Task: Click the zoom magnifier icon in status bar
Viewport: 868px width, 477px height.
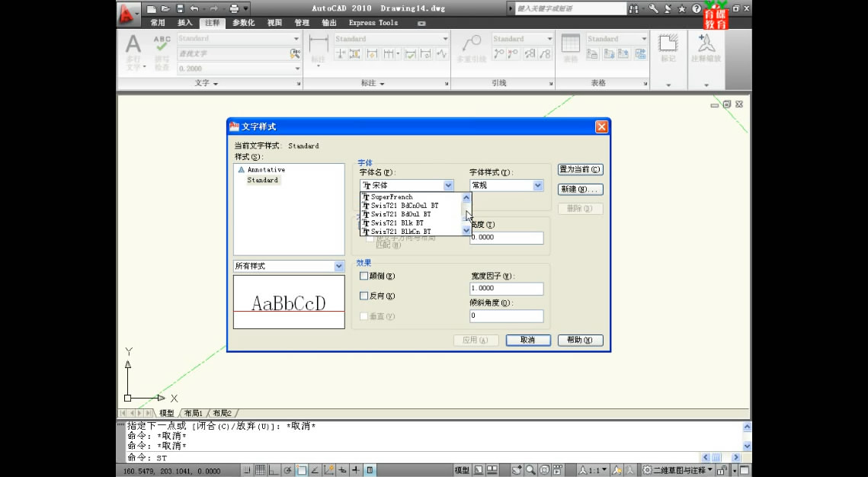Action: (530, 470)
